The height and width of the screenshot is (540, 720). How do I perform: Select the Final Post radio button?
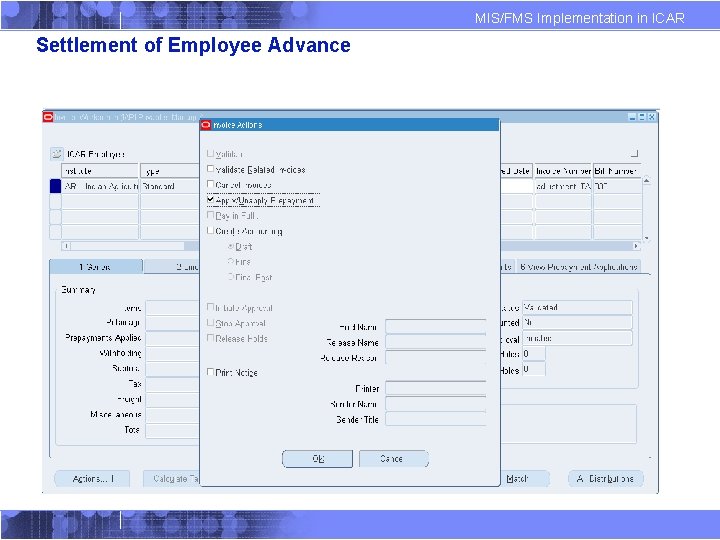(x=231, y=277)
